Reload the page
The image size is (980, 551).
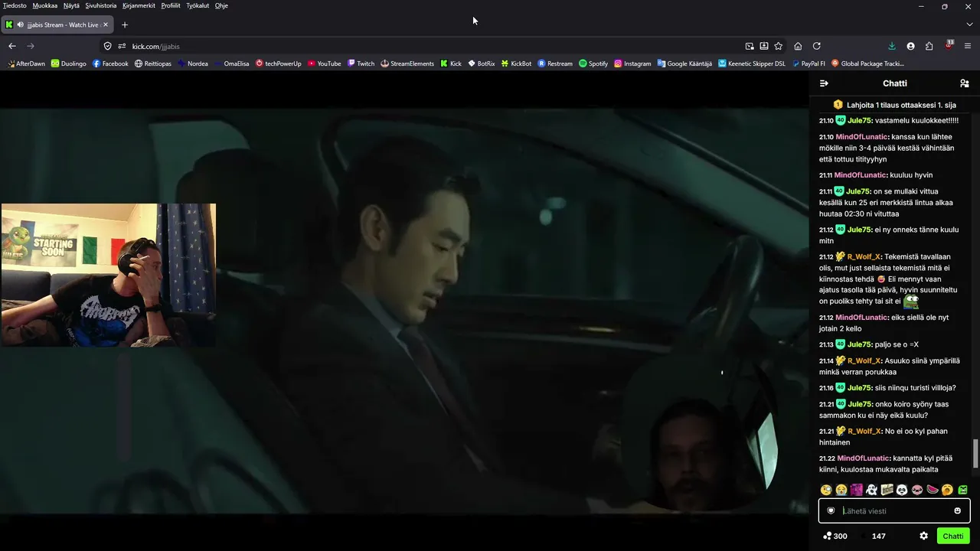(x=817, y=46)
